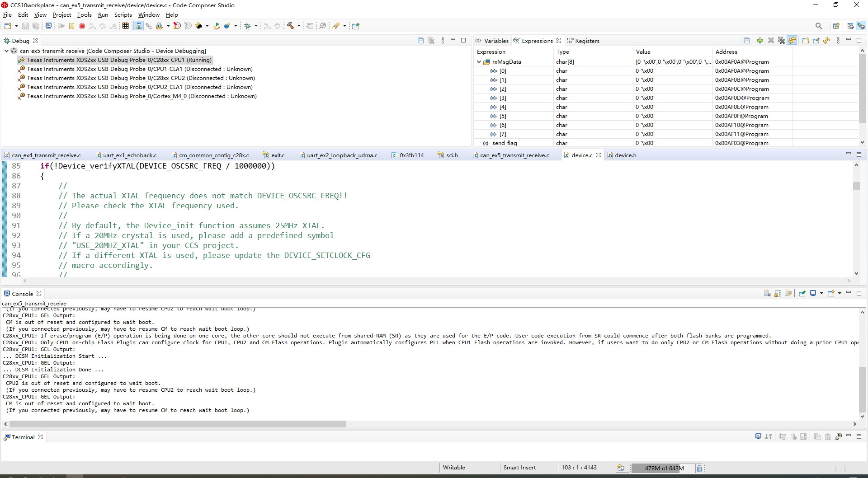Open the can_ex5_transmit_receive.c editor tab
868x478 pixels.
coord(514,155)
